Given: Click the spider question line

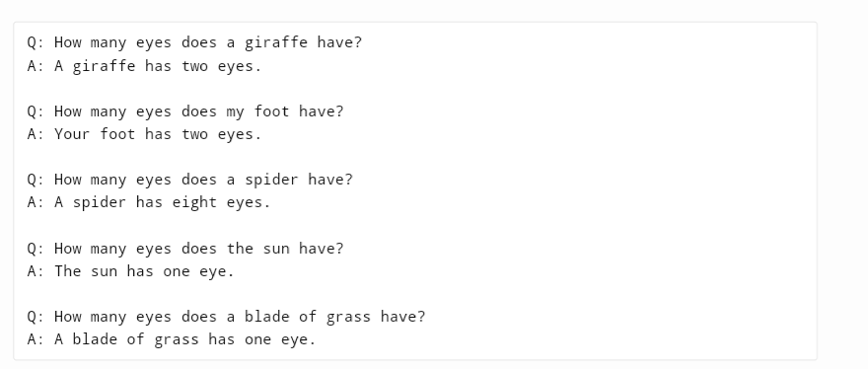Looking at the screenshot, I should pyautogui.click(x=189, y=180).
